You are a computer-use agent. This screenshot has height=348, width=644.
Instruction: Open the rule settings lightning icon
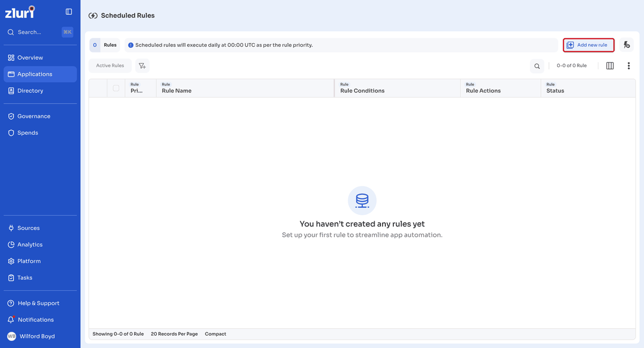coord(626,45)
